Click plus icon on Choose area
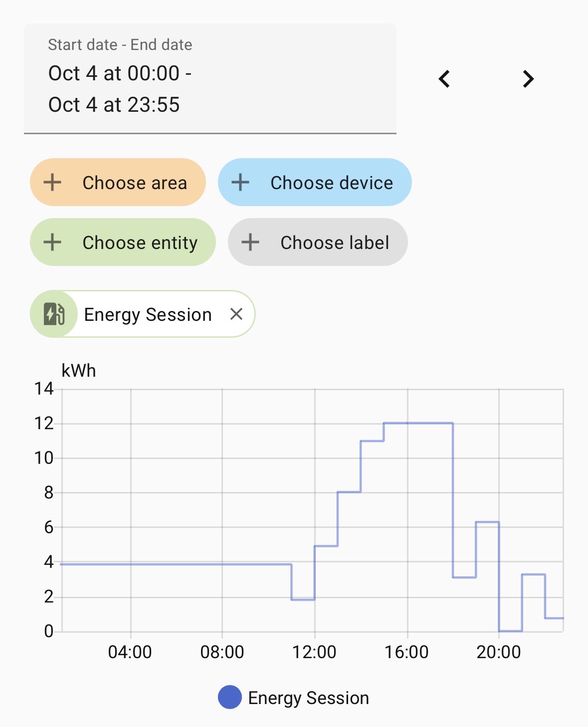The image size is (588, 727). pyautogui.click(x=52, y=183)
